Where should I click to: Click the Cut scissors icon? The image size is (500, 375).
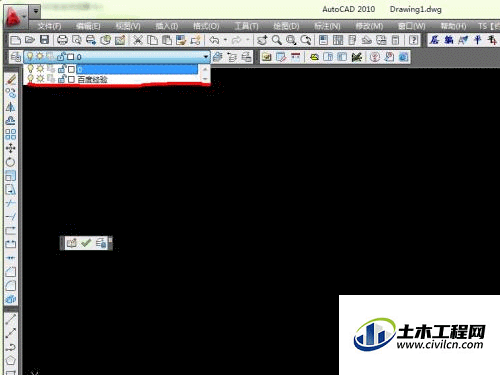138,40
